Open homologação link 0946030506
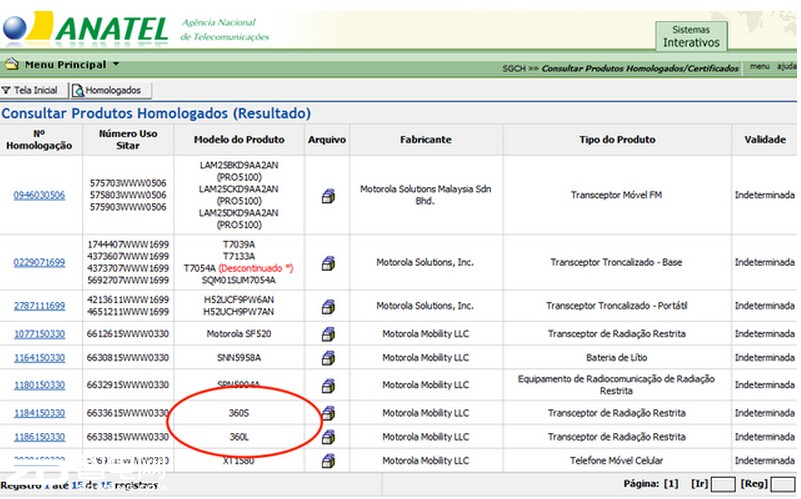This screenshot has height=499, width=801. 39,195
